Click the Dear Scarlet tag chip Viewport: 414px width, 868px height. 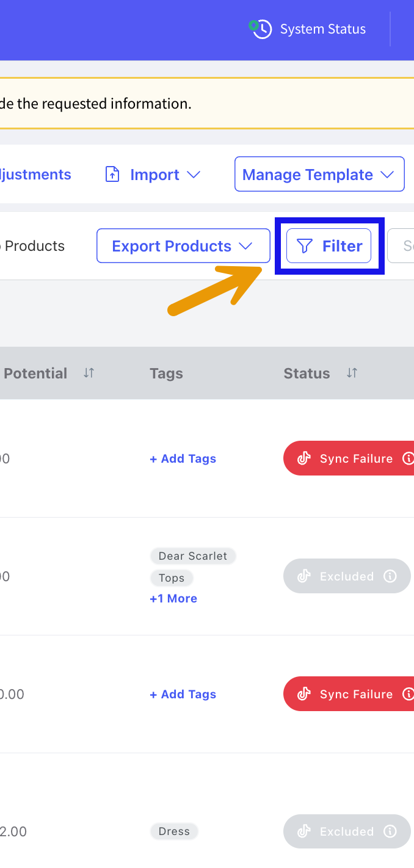(x=193, y=556)
